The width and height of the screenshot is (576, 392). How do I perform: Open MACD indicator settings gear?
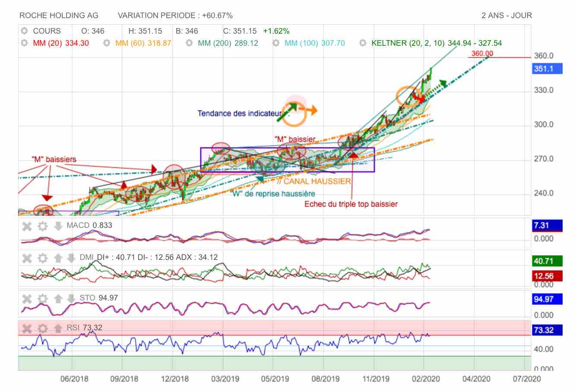[x=42, y=226]
